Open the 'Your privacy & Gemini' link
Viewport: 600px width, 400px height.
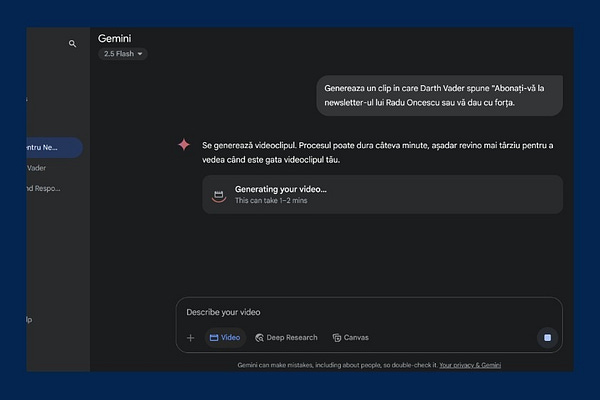click(470, 365)
